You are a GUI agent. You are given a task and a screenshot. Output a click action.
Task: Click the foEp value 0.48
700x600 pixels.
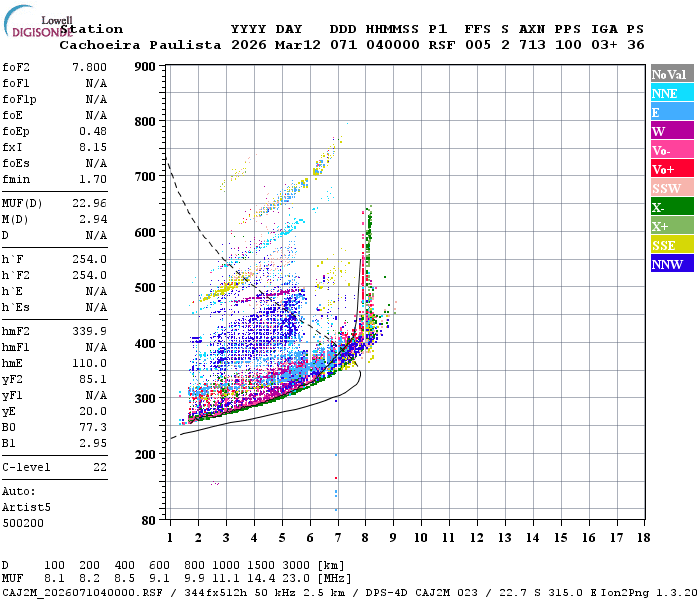[x=93, y=131]
